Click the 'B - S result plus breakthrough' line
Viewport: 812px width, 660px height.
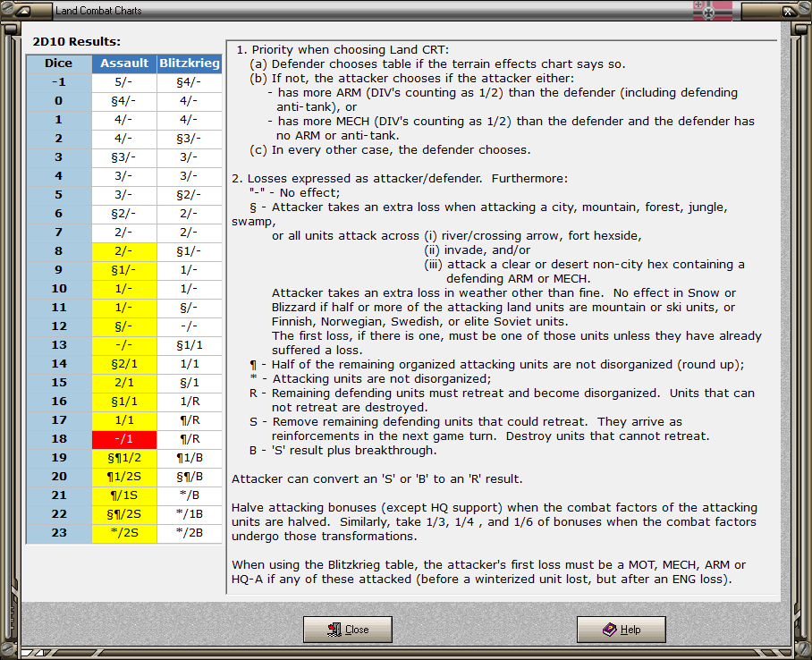[343, 451]
